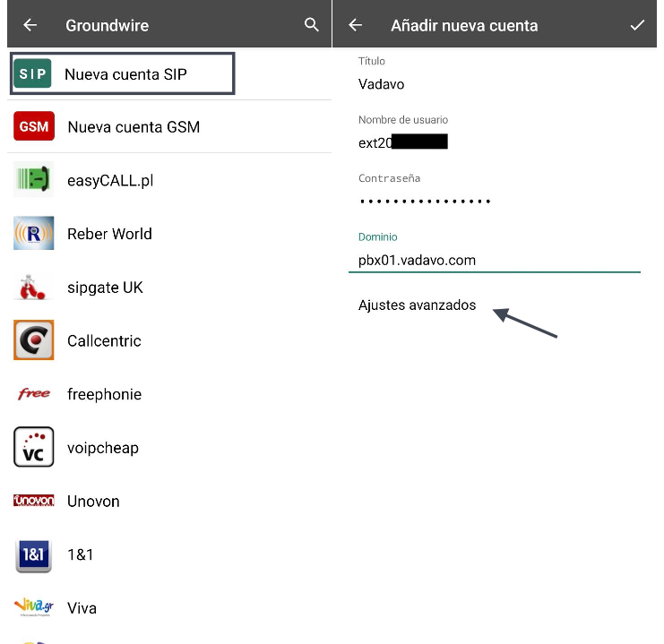Expand Ajustes avanzados settings

pos(417,305)
